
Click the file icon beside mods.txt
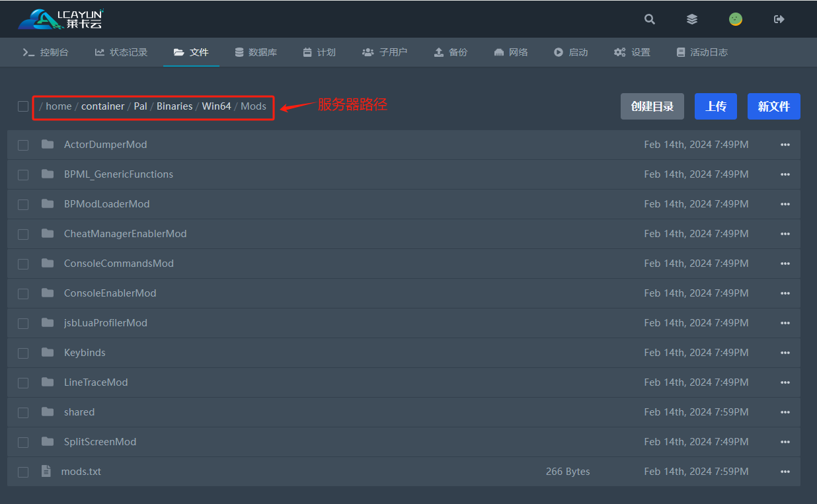[46, 471]
